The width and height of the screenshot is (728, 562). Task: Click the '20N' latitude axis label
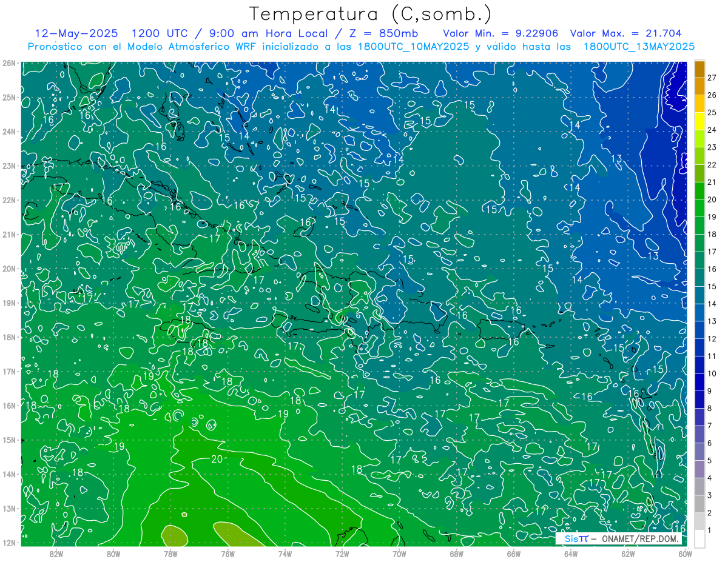[9, 269]
